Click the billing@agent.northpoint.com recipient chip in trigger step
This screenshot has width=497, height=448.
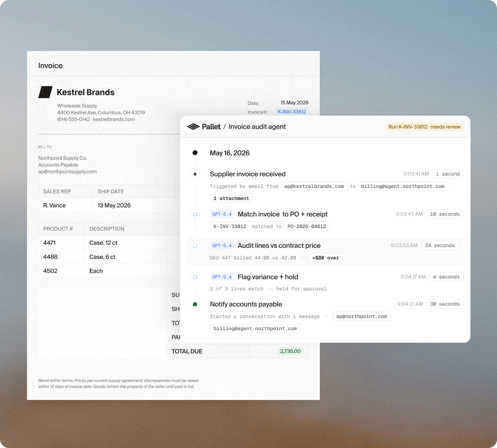pos(403,186)
